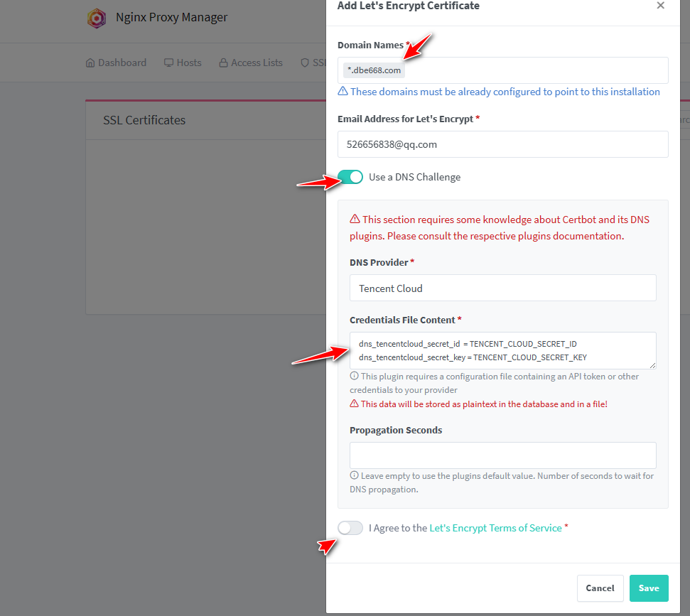Click the Nginx Proxy Manager logo icon

click(97, 18)
